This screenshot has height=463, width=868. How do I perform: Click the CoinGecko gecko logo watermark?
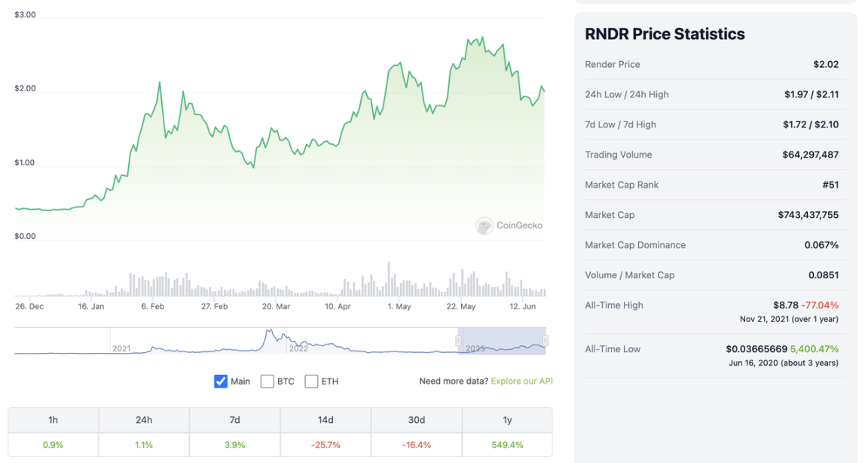[484, 225]
